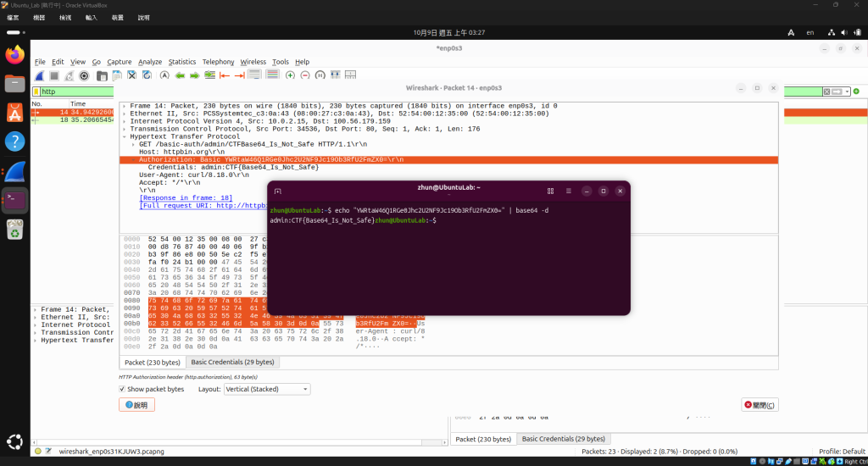
Task: Open a capture file from toolbar
Action: point(102,75)
